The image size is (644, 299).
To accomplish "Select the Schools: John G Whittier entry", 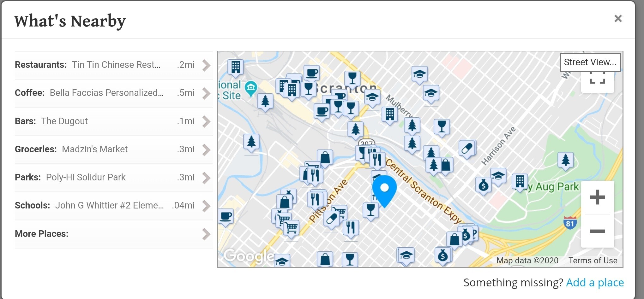I will [104, 206].
